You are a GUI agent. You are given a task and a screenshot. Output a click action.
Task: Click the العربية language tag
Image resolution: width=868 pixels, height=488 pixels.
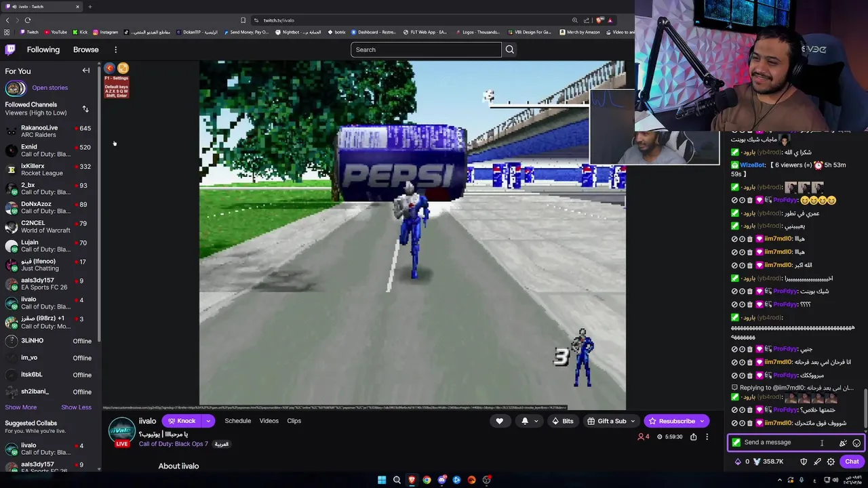pos(222,444)
